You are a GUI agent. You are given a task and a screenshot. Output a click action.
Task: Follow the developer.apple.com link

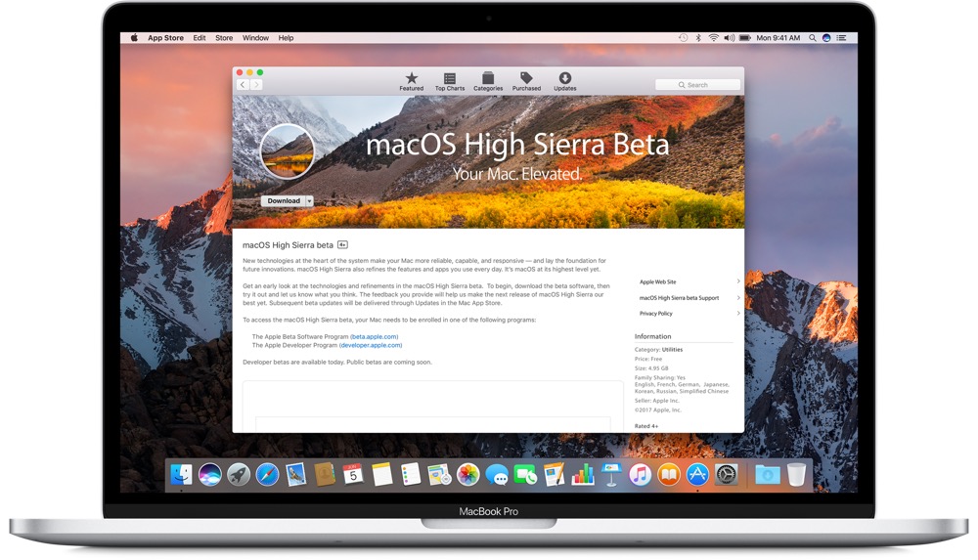pos(371,345)
